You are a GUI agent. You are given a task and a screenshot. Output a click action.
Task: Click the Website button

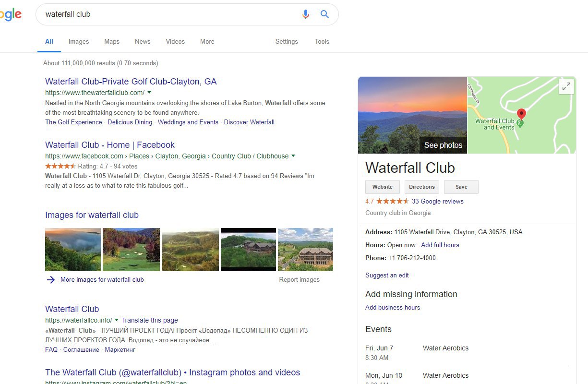383,187
